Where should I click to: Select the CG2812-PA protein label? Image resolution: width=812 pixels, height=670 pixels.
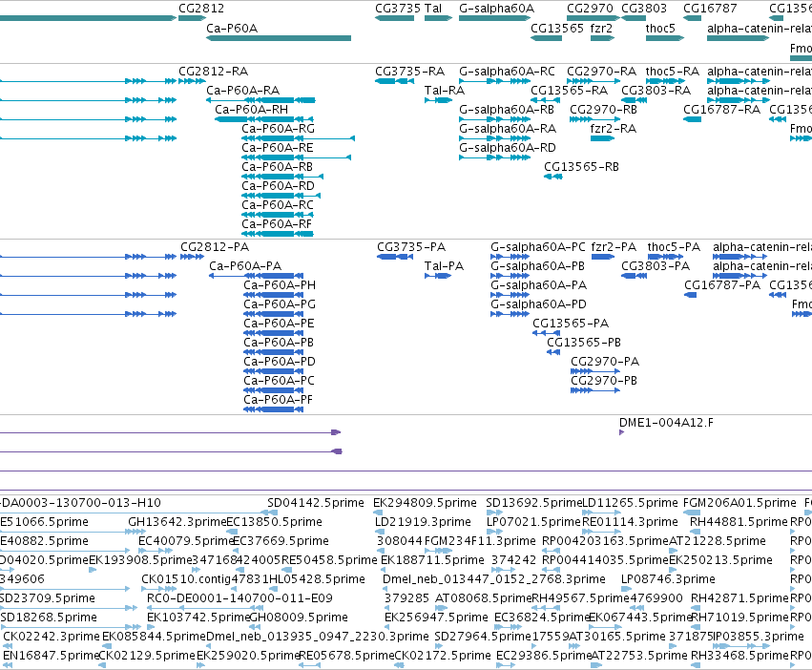tap(215, 246)
